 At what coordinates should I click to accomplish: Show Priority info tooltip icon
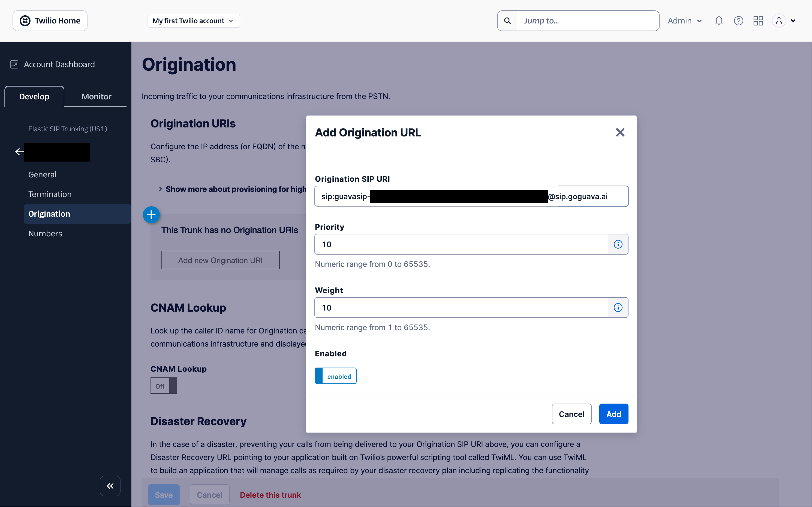[618, 244]
